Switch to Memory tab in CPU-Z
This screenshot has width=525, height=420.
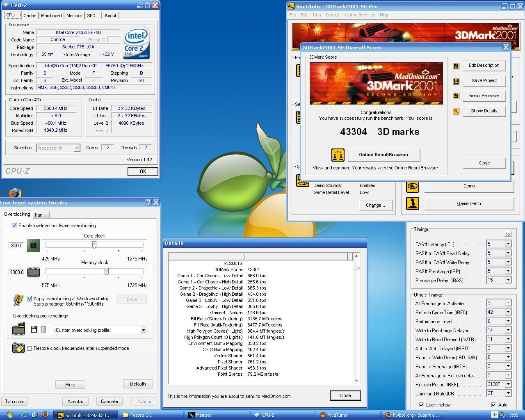coord(74,16)
